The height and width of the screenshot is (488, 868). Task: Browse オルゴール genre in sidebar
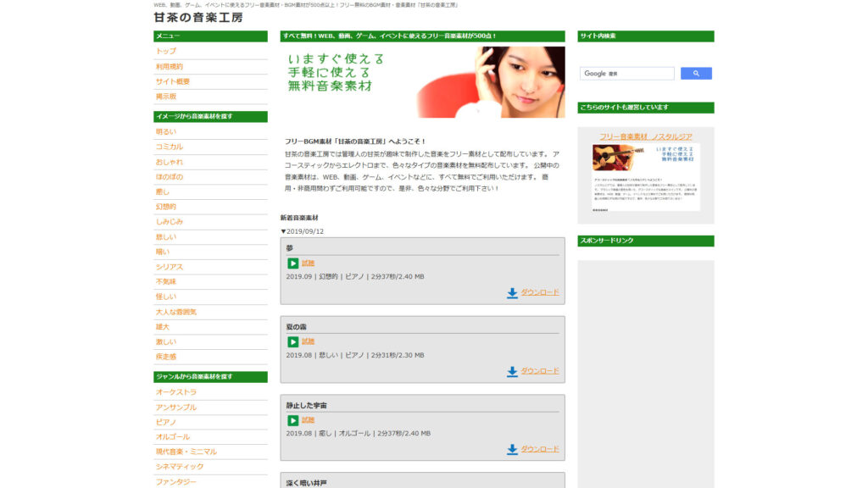172,437
